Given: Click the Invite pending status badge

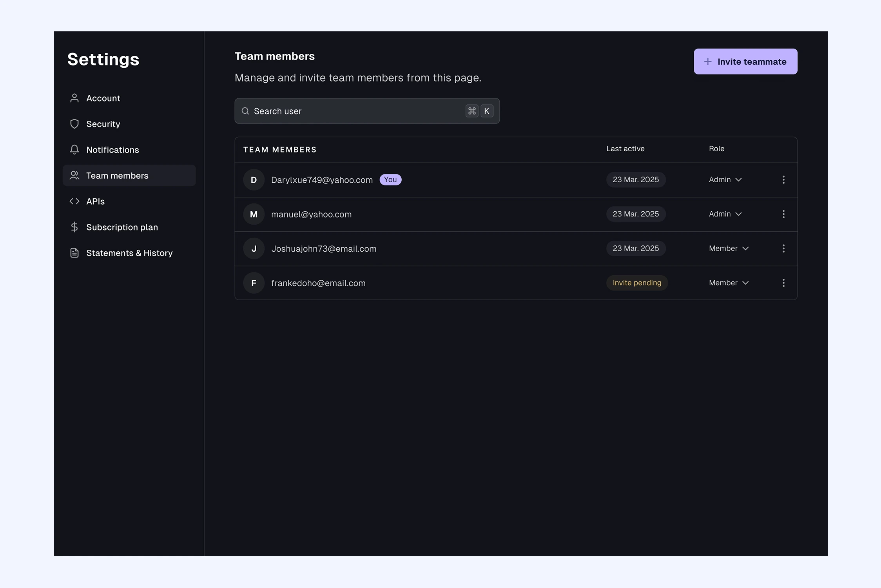Looking at the screenshot, I should pyautogui.click(x=637, y=283).
